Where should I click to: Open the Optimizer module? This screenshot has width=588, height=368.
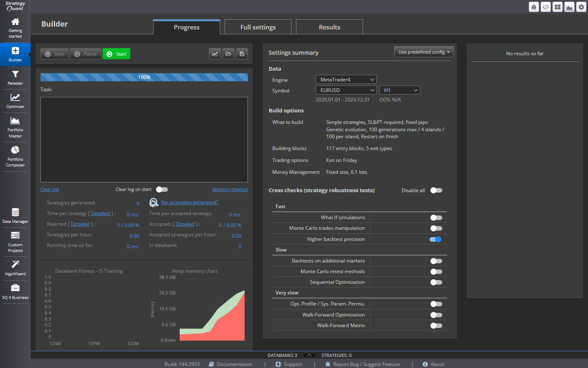(15, 101)
